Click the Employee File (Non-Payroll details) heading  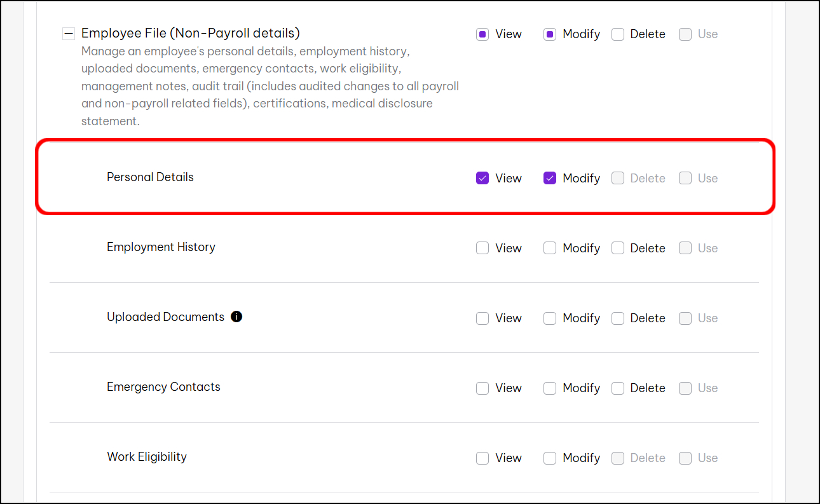point(190,33)
